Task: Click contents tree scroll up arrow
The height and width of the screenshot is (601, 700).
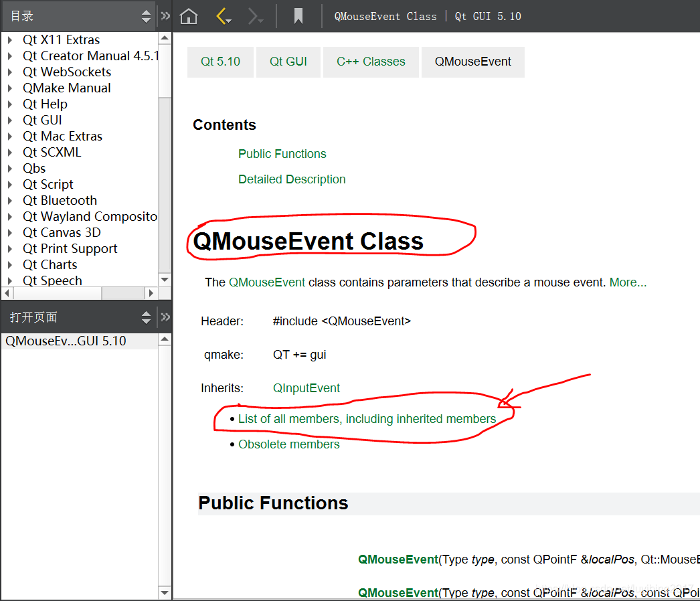Action: pos(165,38)
